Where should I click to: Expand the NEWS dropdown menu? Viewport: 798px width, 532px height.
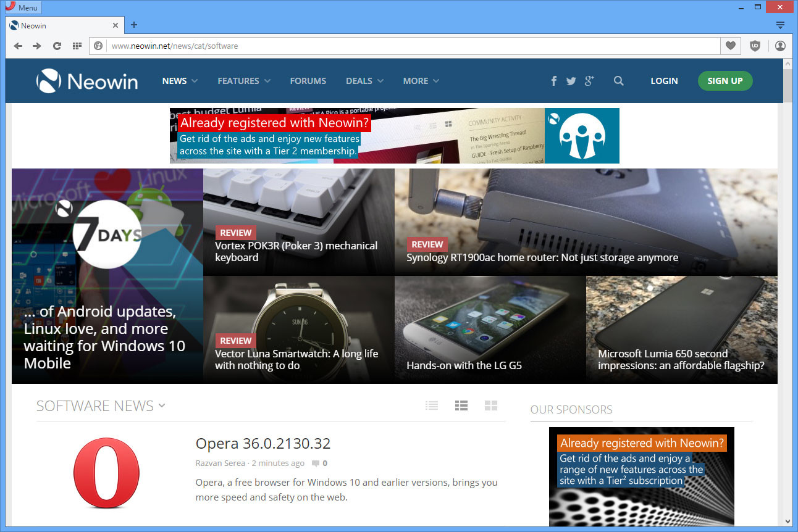pos(180,81)
